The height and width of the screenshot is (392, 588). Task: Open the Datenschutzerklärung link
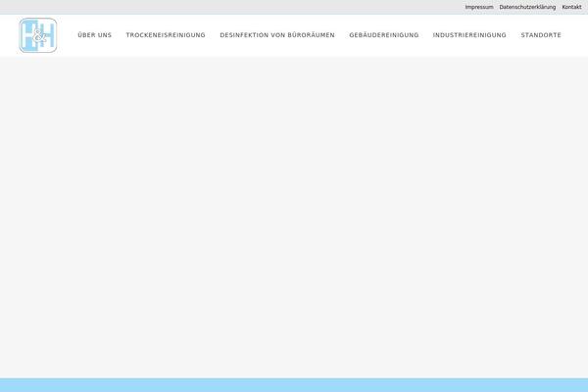527,7
